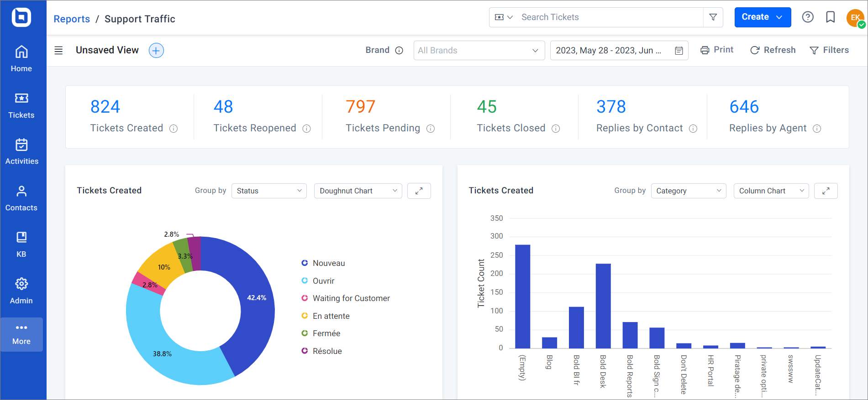Image resolution: width=868 pixels, height=400 pixels.
Task: Expand the column chart to fullscreen
Action: [826, 191]
